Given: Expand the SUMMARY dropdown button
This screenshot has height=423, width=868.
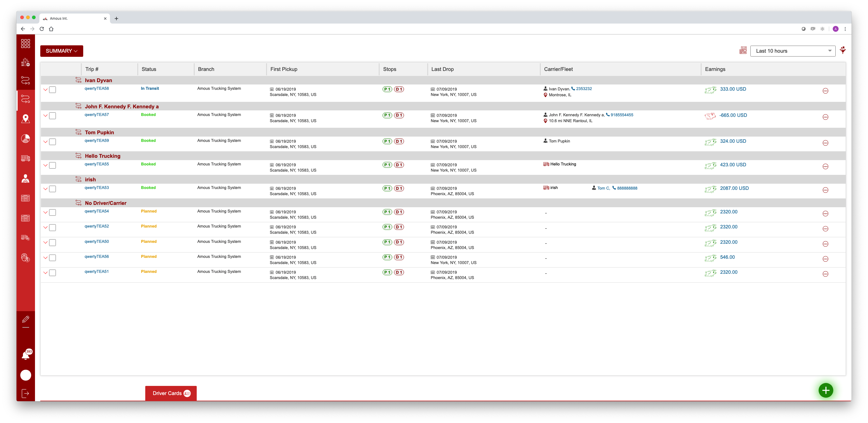Looking at the screenshot, I should [62, 51].
